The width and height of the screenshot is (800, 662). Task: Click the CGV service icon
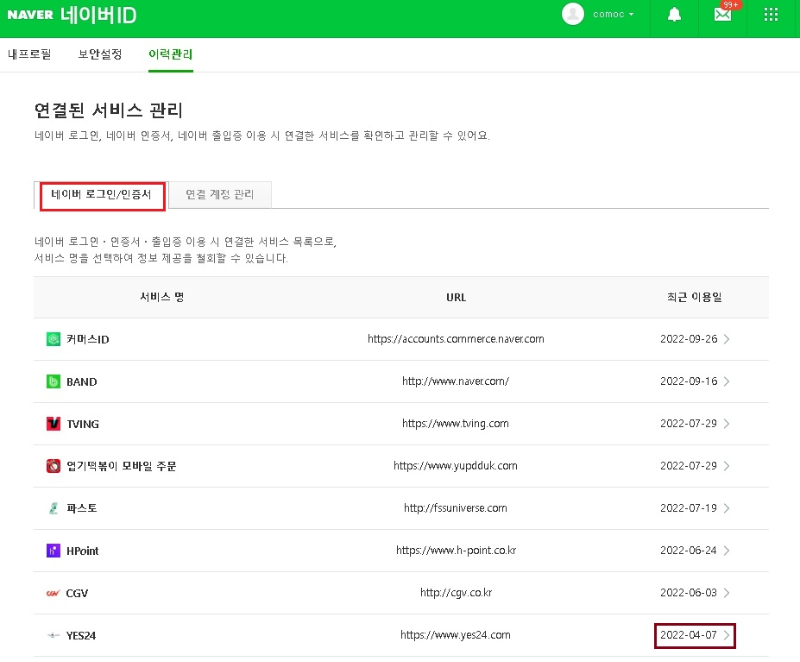tap(53, 593)
